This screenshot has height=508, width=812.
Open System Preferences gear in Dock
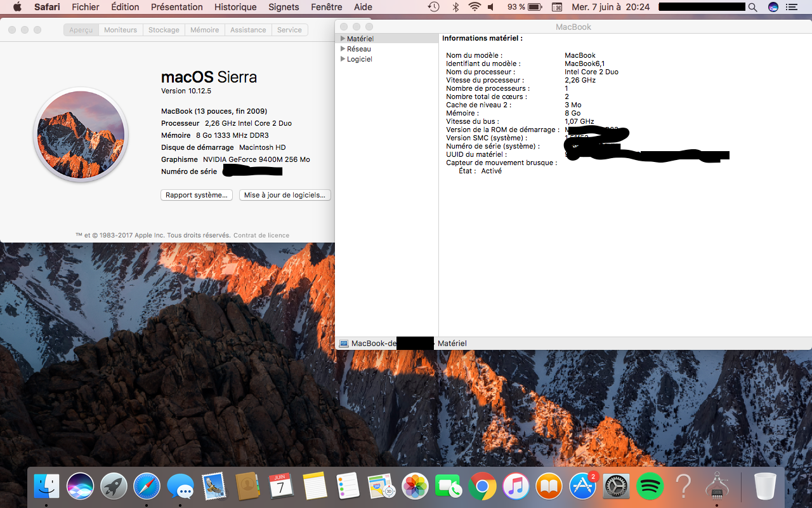(x=616, y=487)
